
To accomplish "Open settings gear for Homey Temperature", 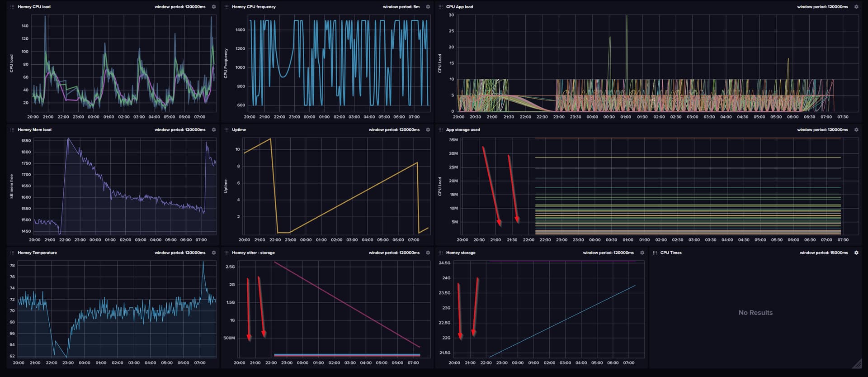I will click(x=214, y=253).
